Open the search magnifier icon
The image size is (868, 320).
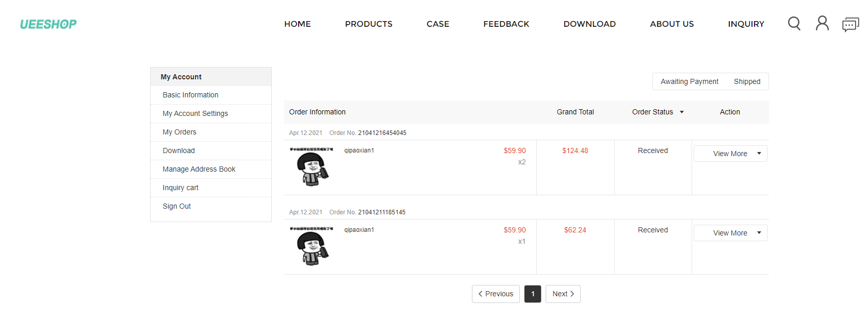point(794,24)
